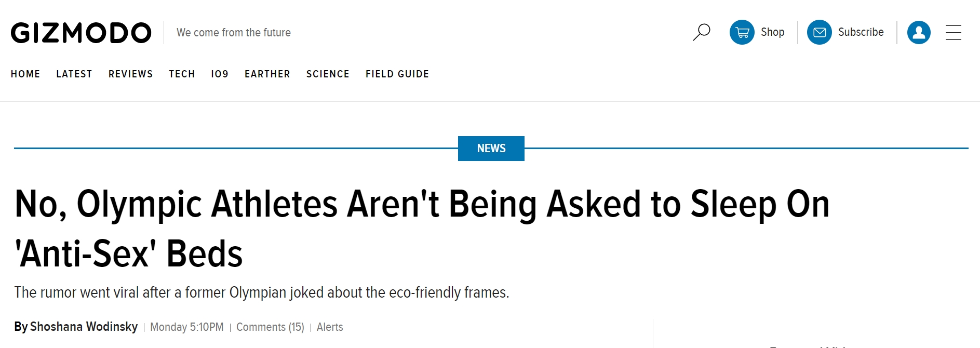Click the Shop text link
980x348 pixels.
772,32
